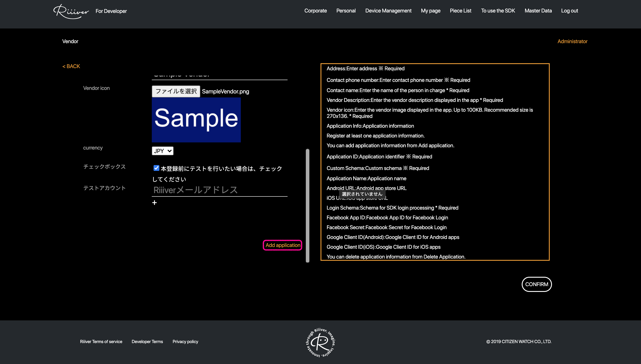Image resolution: width=641 pixels, height=364 pixels.
Task: Click the 選択されていません tooltip
Action: tap(362, 194)
